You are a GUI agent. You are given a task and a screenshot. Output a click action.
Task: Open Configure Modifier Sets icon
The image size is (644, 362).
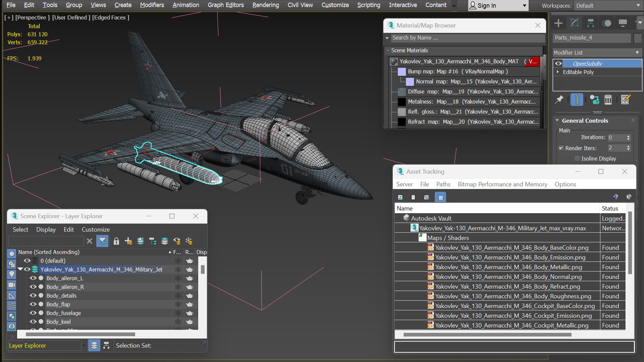(x=626, y=100)
